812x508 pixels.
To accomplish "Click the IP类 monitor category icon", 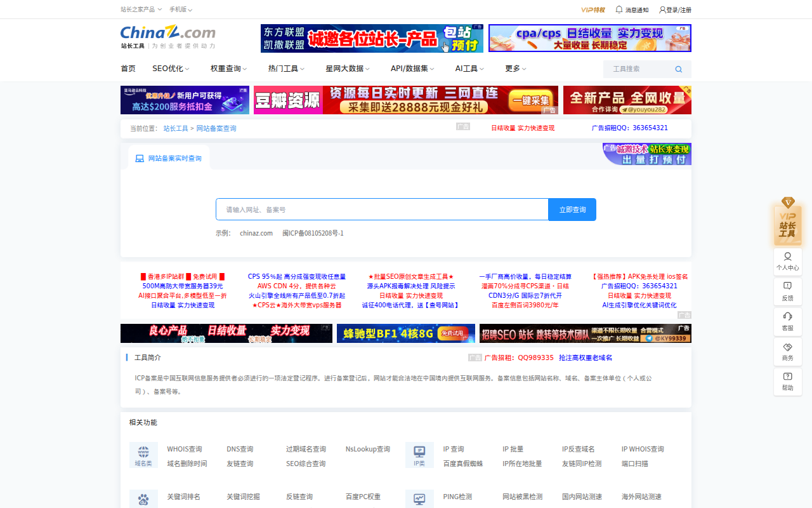I will [419, 455].
